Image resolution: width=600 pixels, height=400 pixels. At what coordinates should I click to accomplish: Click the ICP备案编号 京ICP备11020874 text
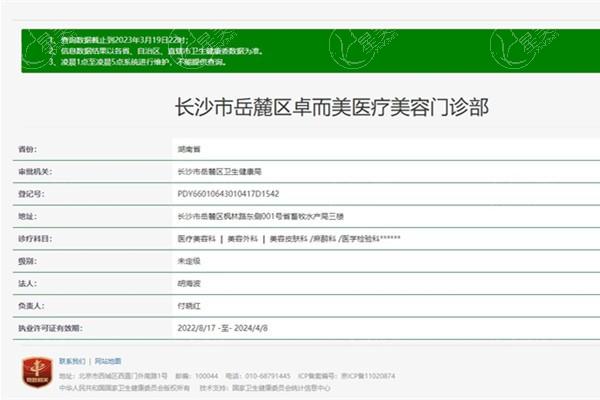click(x=346, y=376)
